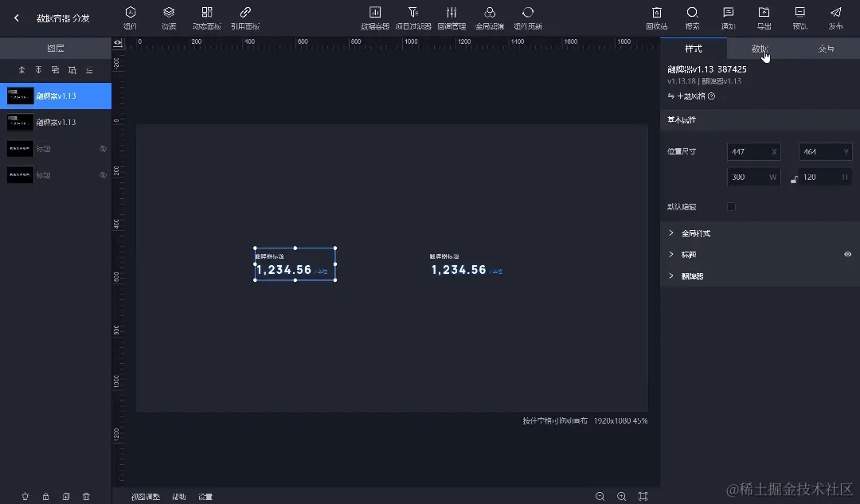
Task: Click the 图层 layers panel header
Action: coord(56,49)
